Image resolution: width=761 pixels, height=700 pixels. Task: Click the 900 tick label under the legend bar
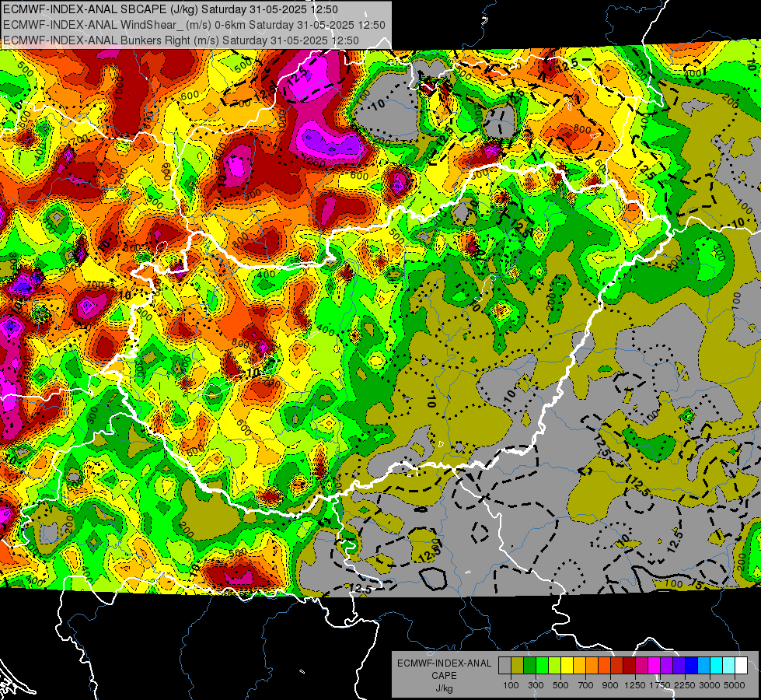tap(610, 685)
